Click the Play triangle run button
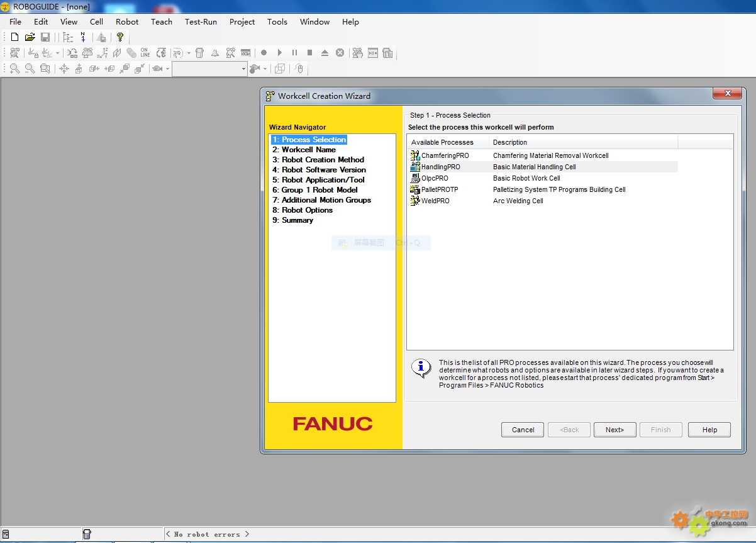The height and width of the screenshot is (543, 756). (280, 53)
